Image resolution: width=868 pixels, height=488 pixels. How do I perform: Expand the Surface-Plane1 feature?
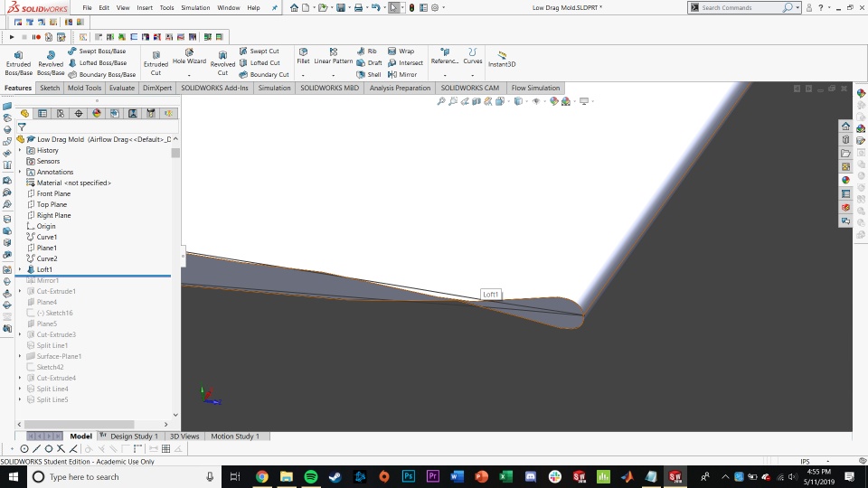(x=21, y=356)
